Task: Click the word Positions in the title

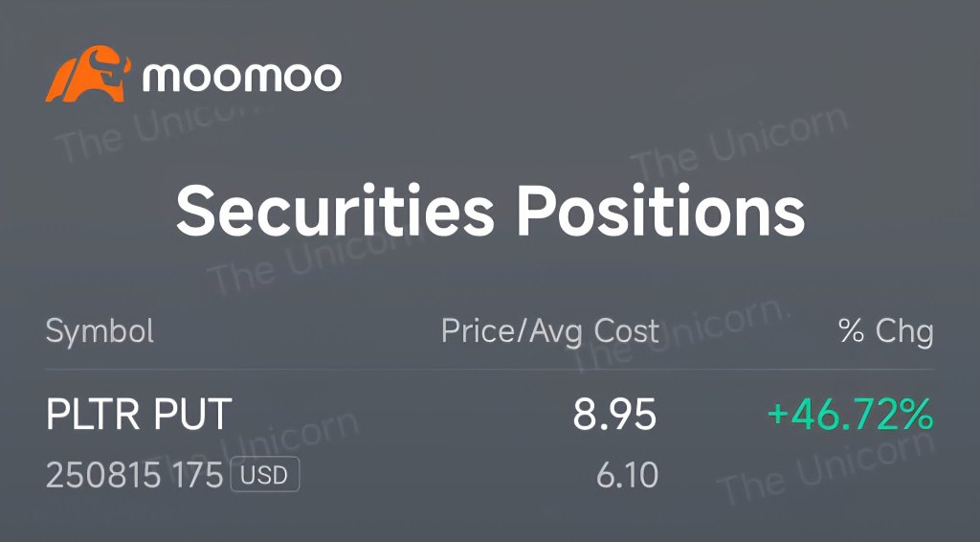Action: 661,211
